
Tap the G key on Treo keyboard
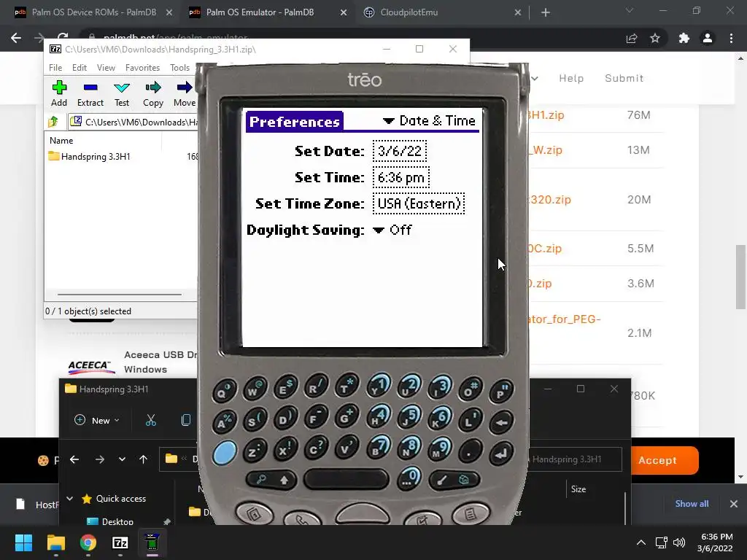point(348,417)
